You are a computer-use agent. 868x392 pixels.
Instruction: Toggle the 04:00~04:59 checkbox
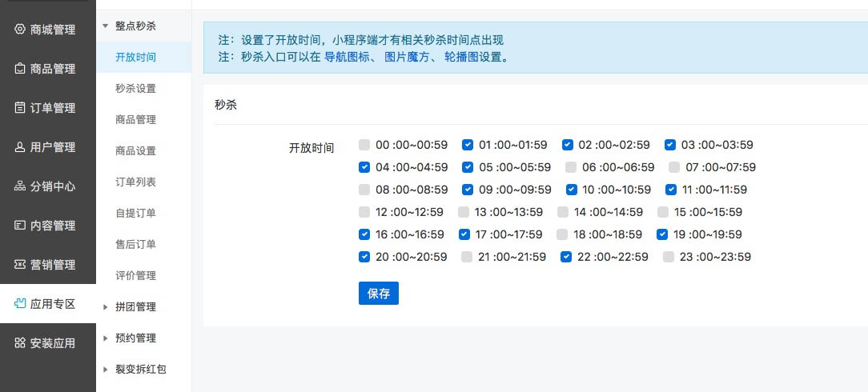[364, 167]
